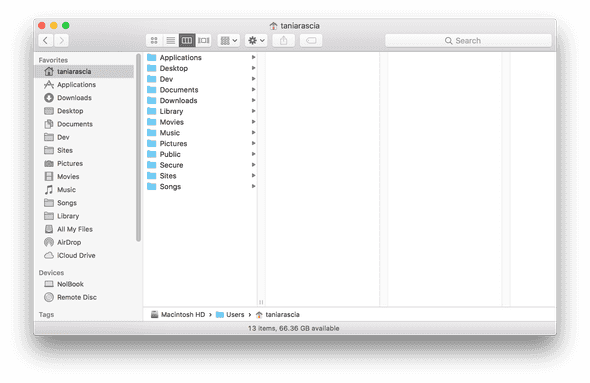Screen dimensions: 590x383
Task: Click the status bar item count
Action: click(x=293, y=328)
